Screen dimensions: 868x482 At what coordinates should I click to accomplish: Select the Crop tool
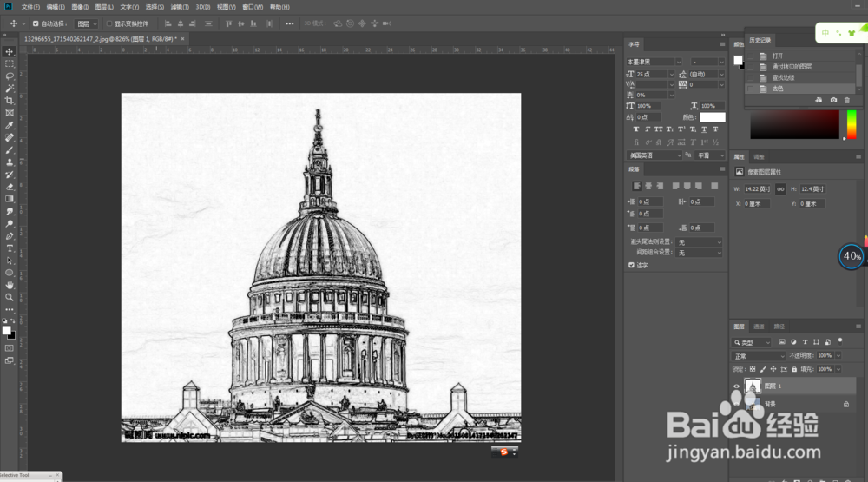pos(10,100)
